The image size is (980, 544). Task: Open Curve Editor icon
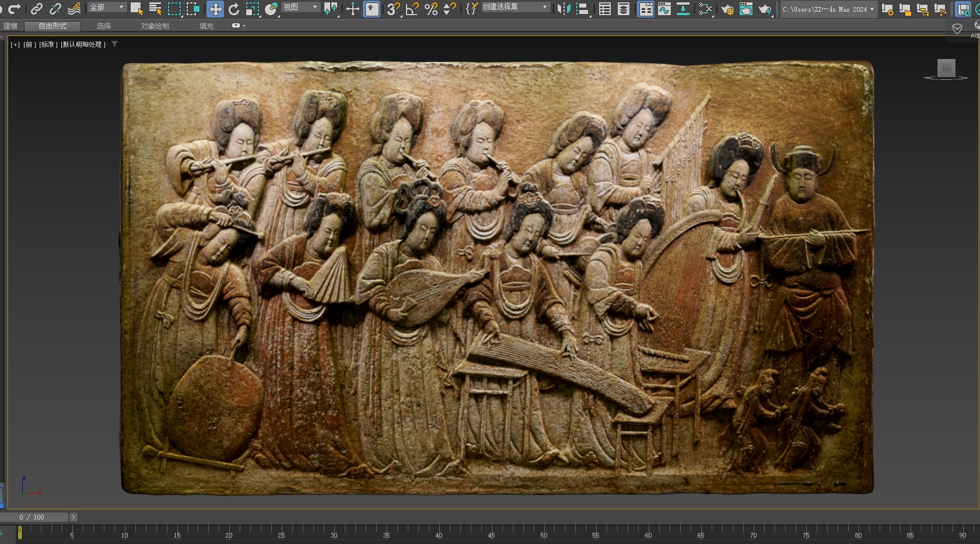point(664,9)
